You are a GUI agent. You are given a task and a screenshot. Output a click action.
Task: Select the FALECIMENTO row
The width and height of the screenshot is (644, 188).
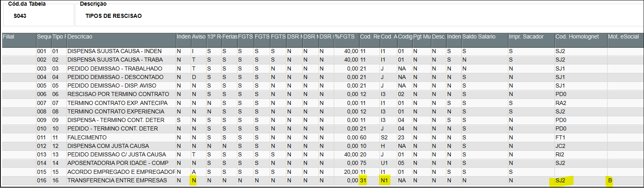(87, 137)
